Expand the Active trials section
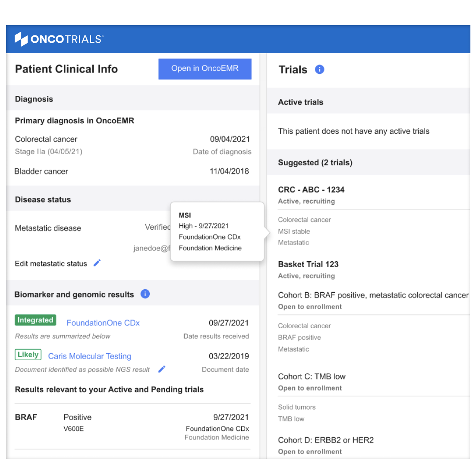476x465 pixels. (x=300, y=102)
